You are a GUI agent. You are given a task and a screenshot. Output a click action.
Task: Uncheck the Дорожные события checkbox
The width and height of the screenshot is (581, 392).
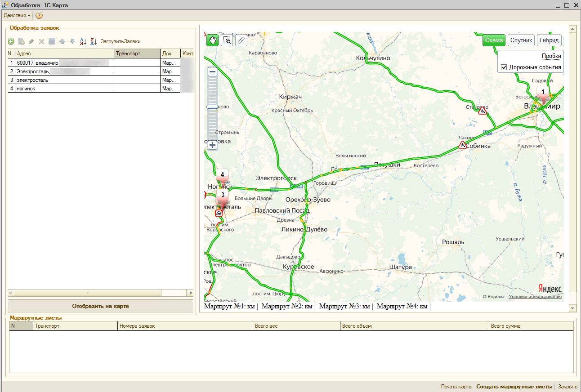[x=504, y=67]
